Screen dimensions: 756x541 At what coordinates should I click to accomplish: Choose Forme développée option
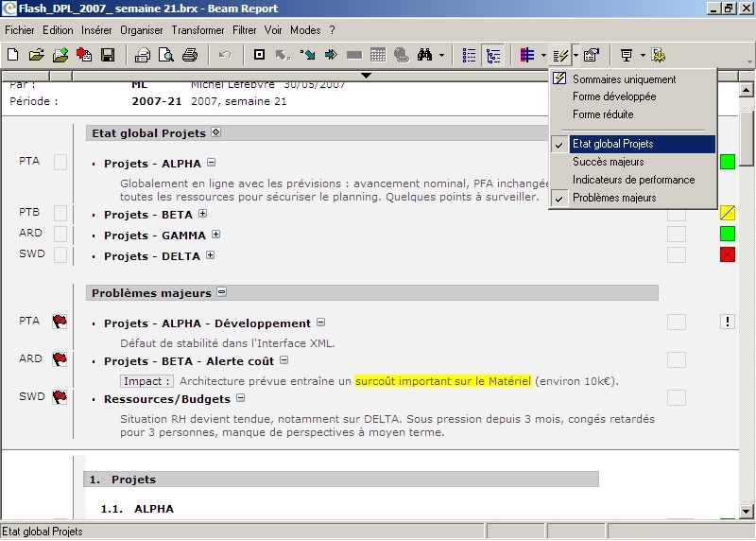click(x=633, y=96)
